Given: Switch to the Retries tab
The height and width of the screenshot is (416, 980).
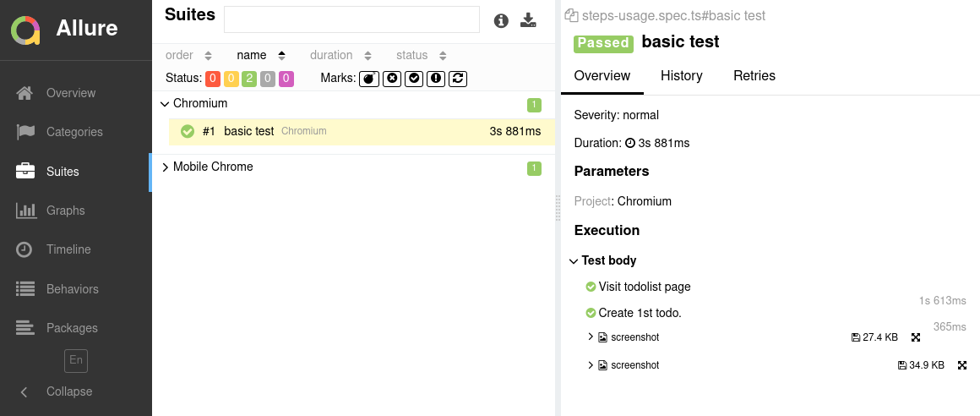Looking at the screenshot, I should (x=754, y=76).
